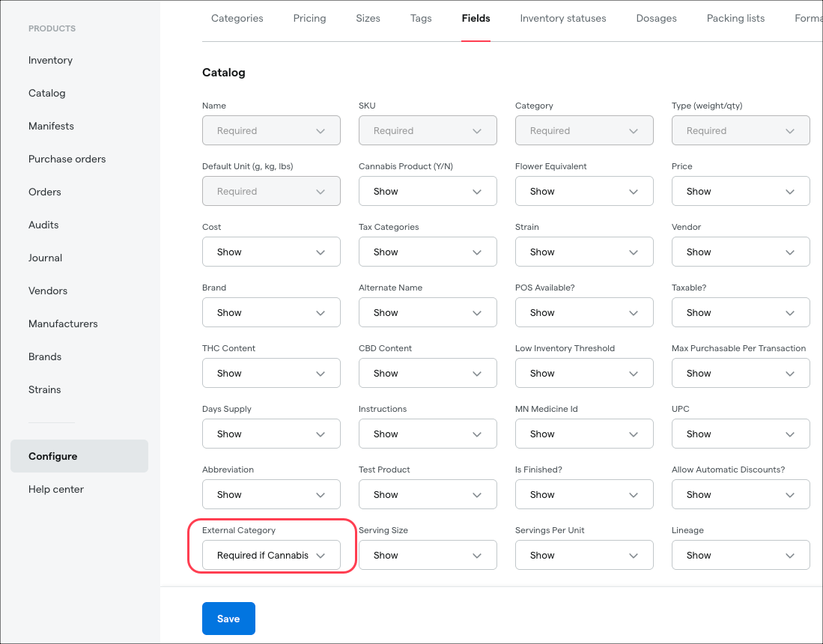Open Allow Automatic Discounts dropdown
This screenshot has height=644, width=823.
(x=741, y=495)
